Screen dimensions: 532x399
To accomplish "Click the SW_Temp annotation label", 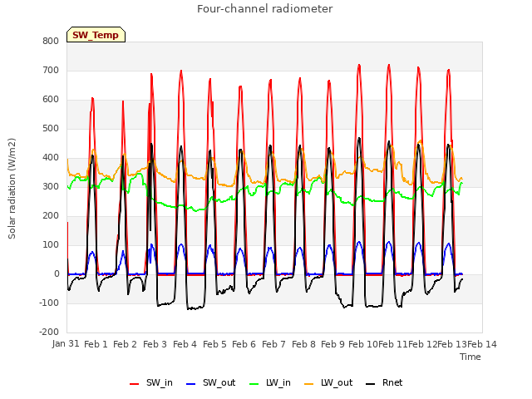I will (x=96, y=35).
